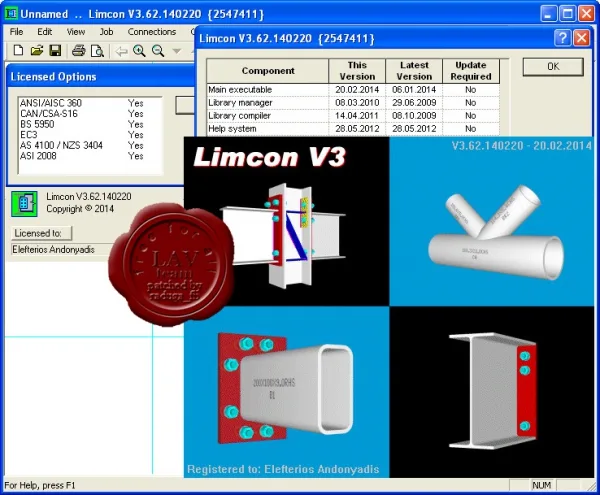Click the I-beam web plate splash image
Viewport: 600px width, 495px height.
point(492,391)
